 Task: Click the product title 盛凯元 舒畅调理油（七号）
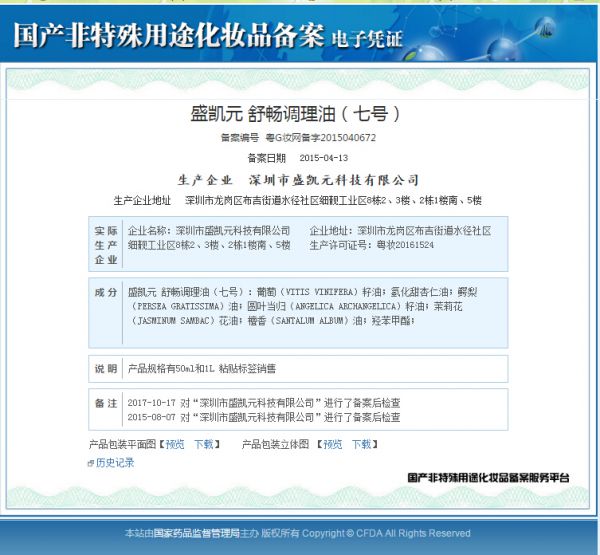(x=295, y=114)
